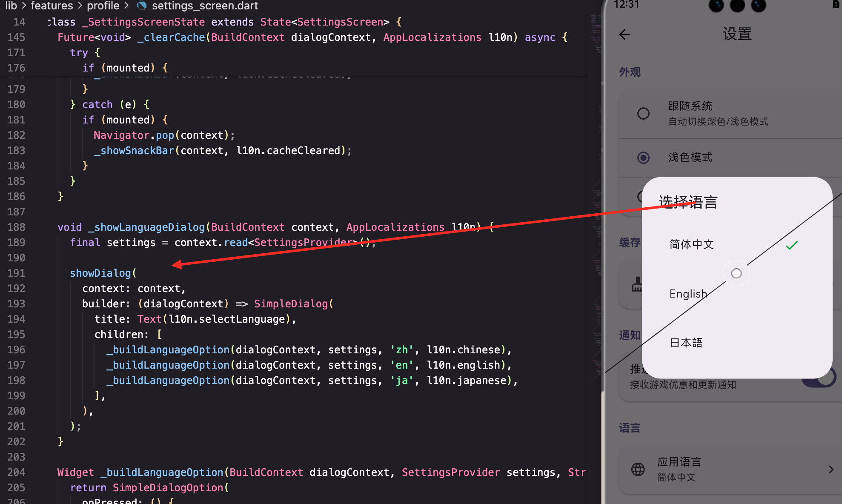Tap the back arrow in settings header
This screenshot has height=504, width=842.
tap(624, 34)
